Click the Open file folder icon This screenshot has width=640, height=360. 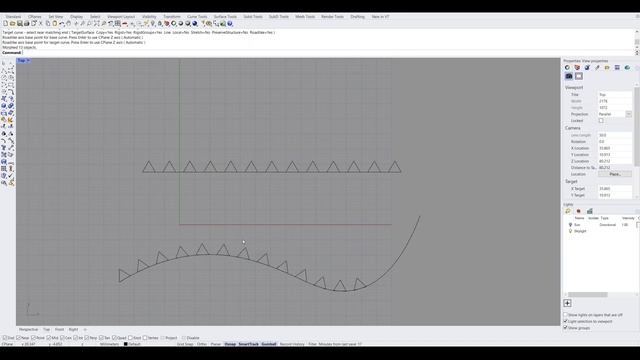[12, 24]
